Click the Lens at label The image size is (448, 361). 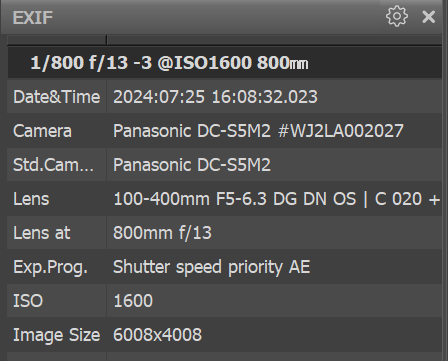(x=42, y=233)
